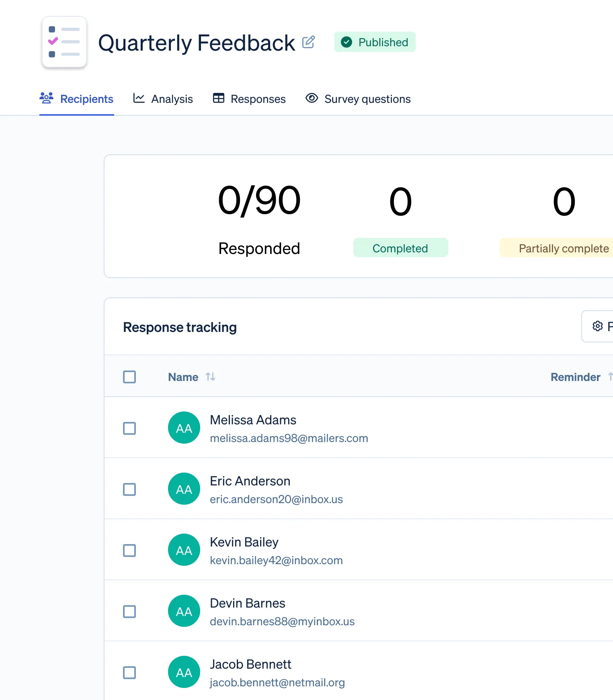
Task: Toggle the select-all checkbox in table header
Action: [129, 377]
